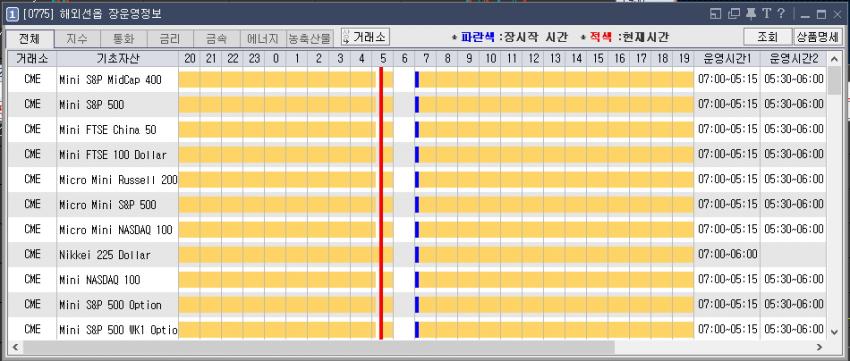Click the window layout icon left of the duplicate-window icon
Screen dimensions: 850x361
[x=715, y=14]
